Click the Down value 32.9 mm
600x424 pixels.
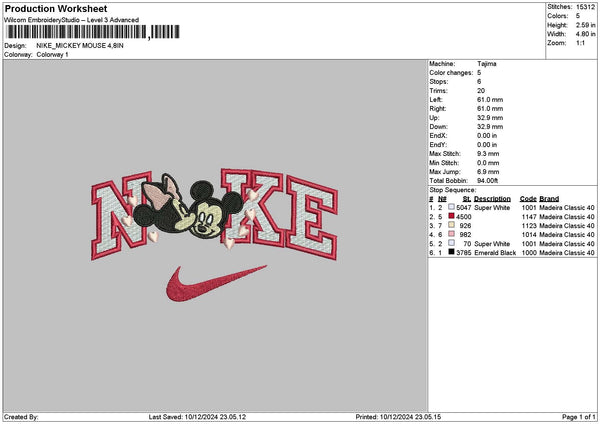click(490, 127)
